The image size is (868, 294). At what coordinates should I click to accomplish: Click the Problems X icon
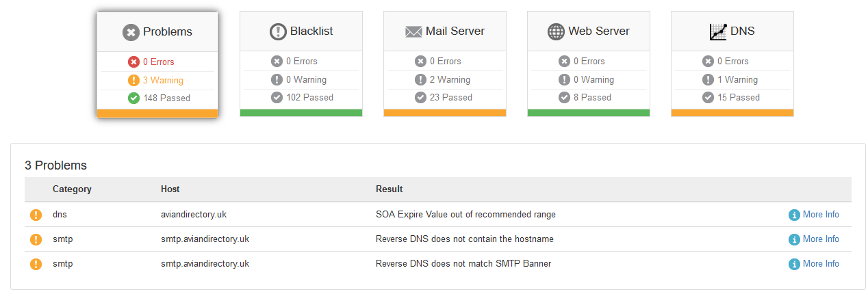tap(131, 32)
